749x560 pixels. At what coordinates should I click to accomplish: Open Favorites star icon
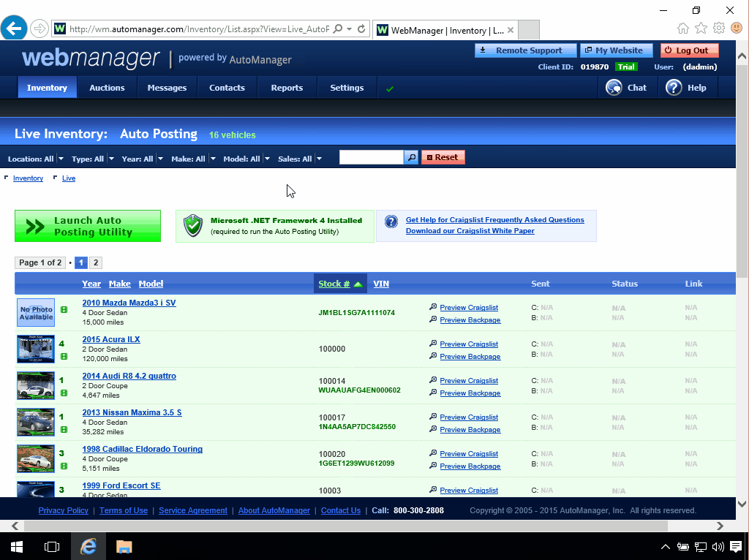point(701,29)
